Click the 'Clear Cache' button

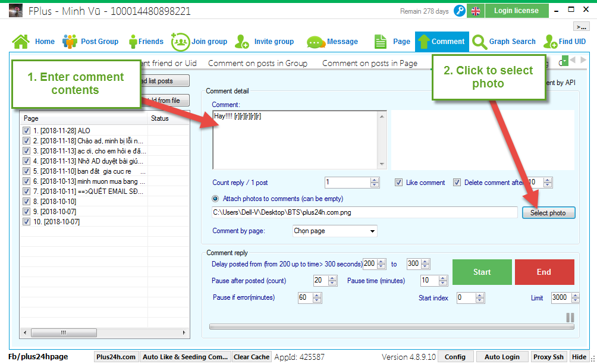tap(252, 357)
